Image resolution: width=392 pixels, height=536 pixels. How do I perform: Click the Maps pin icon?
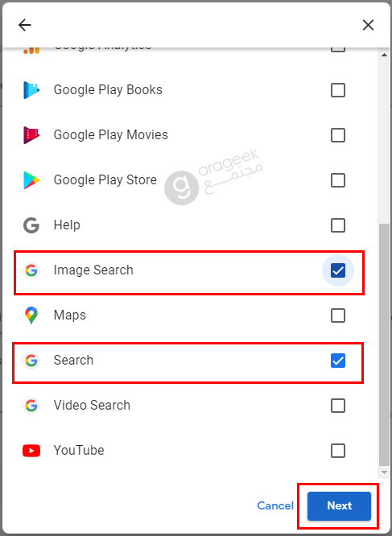click(x=31, y=315)
